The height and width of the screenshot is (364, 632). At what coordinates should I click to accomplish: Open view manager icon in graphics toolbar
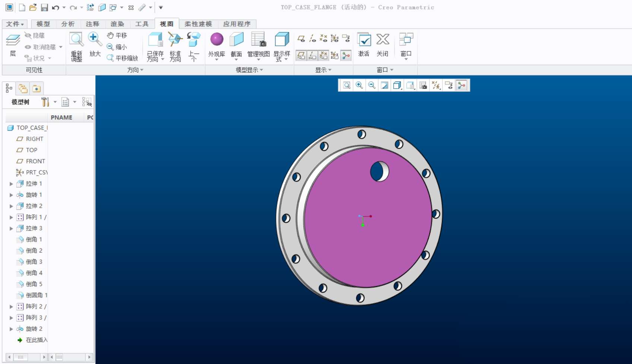[423, 86]
